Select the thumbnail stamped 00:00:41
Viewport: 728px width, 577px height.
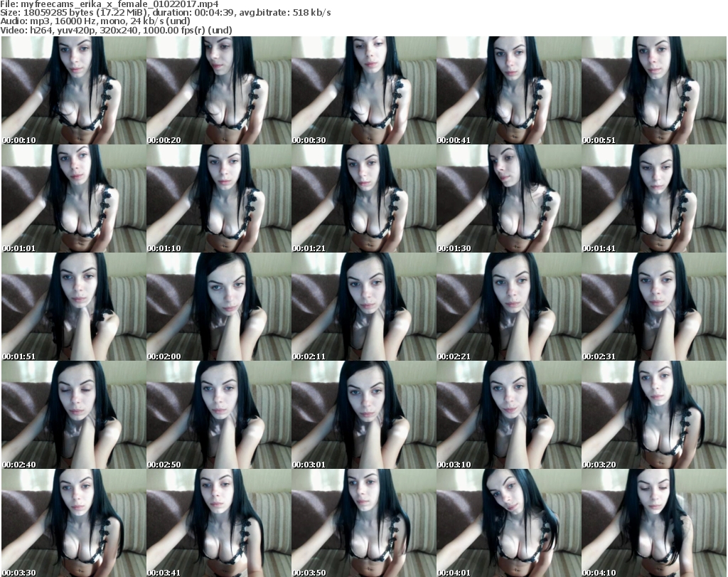(x=509, y=90)
